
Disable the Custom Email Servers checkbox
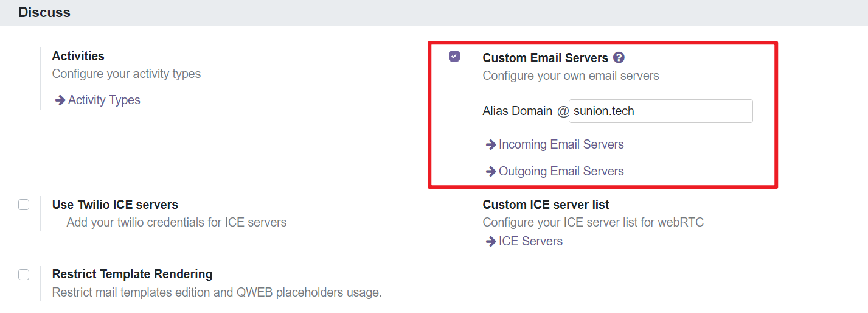[454, 57]
